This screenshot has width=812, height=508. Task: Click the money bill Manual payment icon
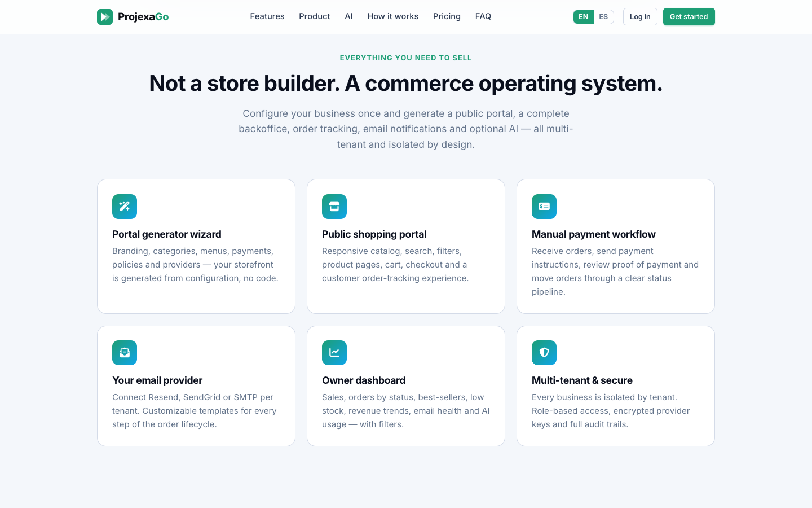pos(544,207)
